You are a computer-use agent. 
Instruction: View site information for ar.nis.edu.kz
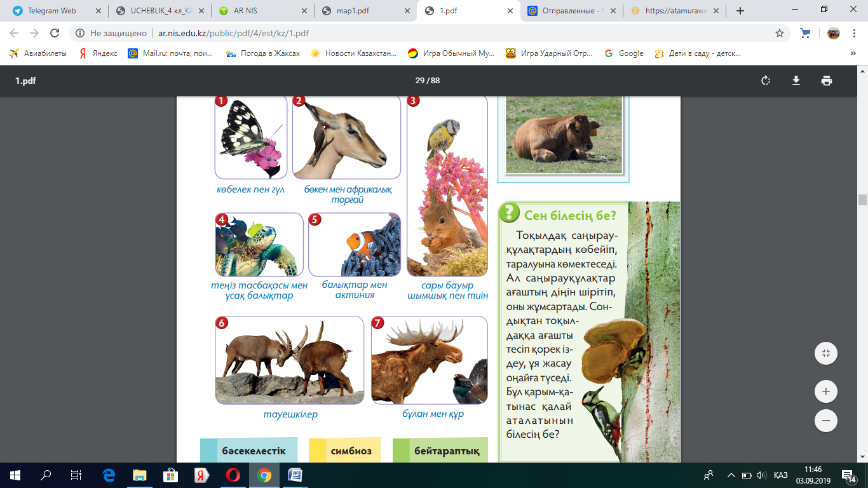point(79,33)
